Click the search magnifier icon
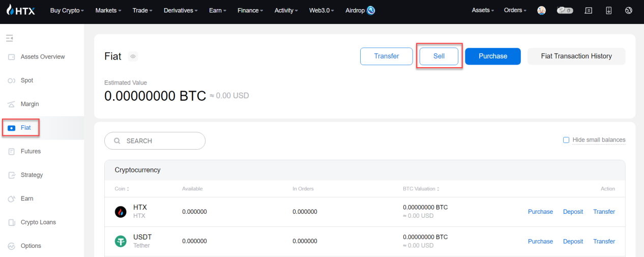The image size is (644, 257). [x=117, y=141]
